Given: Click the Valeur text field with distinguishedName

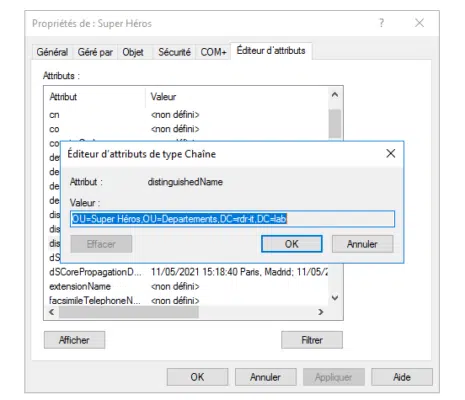Looking at the screenshot, I should click(232, 219).
